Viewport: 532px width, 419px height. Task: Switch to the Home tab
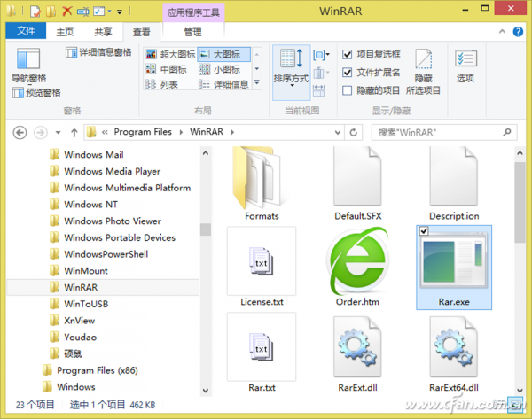(x=65, y=32)
